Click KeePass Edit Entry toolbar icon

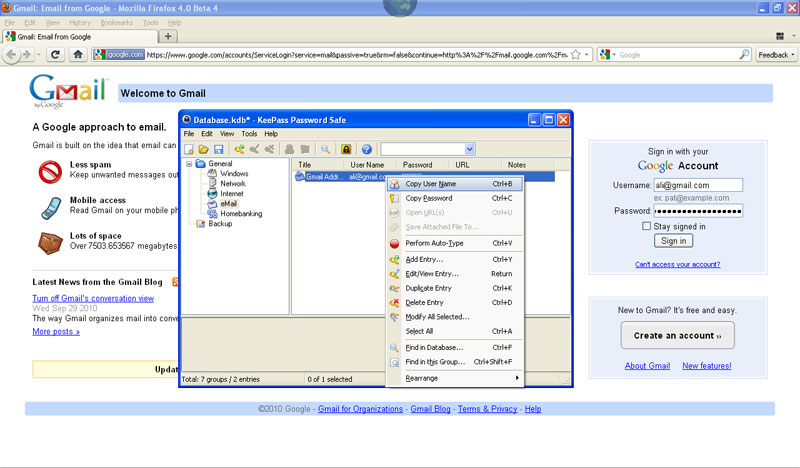(x=254, y=149)
